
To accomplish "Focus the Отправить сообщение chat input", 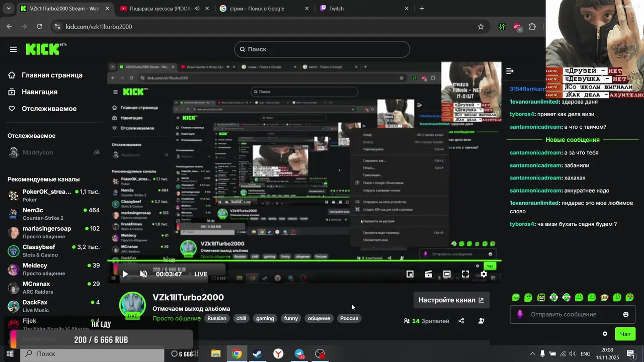I will point(572,314).
